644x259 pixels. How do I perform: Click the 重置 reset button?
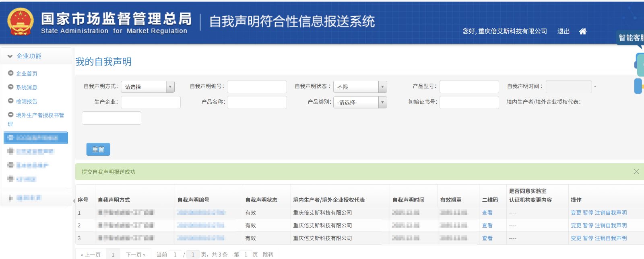(x=98, y=149)
